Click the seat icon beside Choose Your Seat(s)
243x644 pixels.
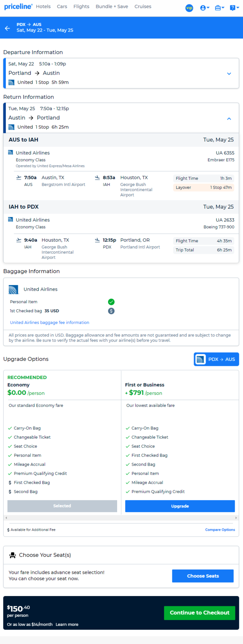(13, 555)
